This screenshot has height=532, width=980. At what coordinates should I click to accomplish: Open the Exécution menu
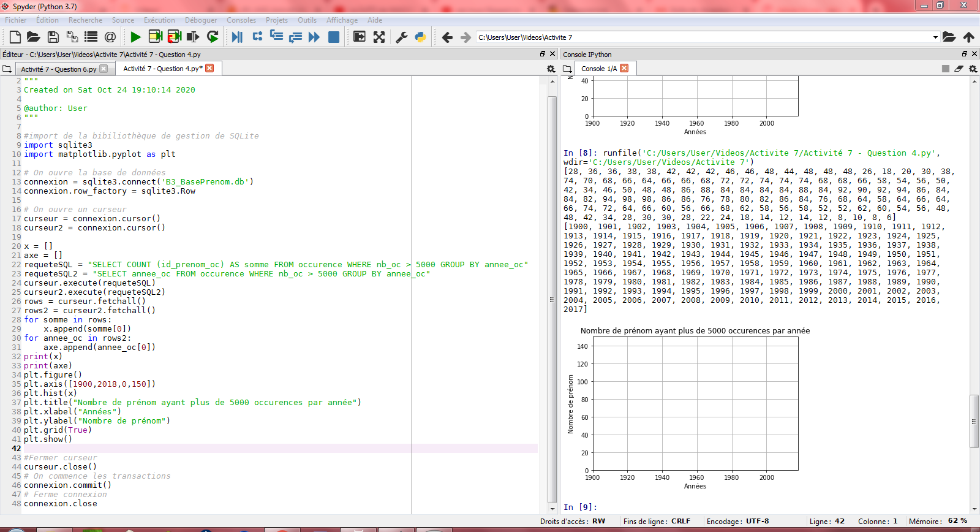[159, 20]
